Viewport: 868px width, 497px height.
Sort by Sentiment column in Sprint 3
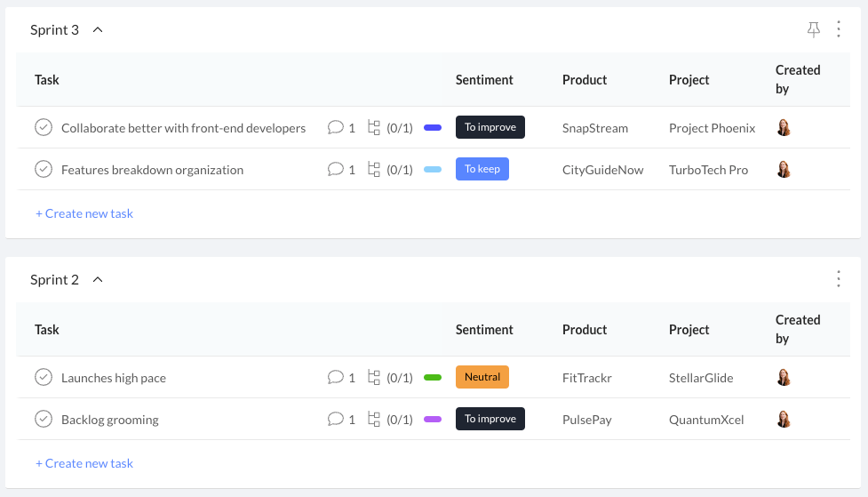click(x=484, y=80)
